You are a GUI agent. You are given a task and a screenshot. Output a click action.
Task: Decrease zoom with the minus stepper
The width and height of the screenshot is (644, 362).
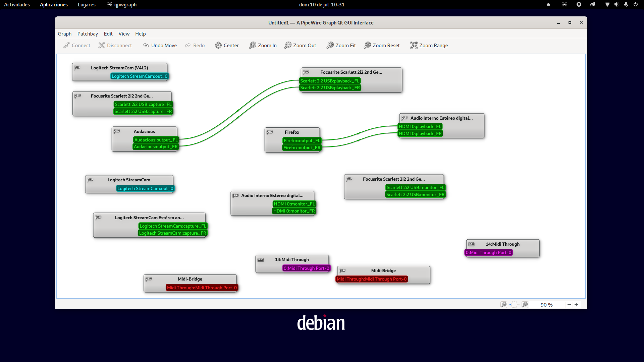coord(569,305)
